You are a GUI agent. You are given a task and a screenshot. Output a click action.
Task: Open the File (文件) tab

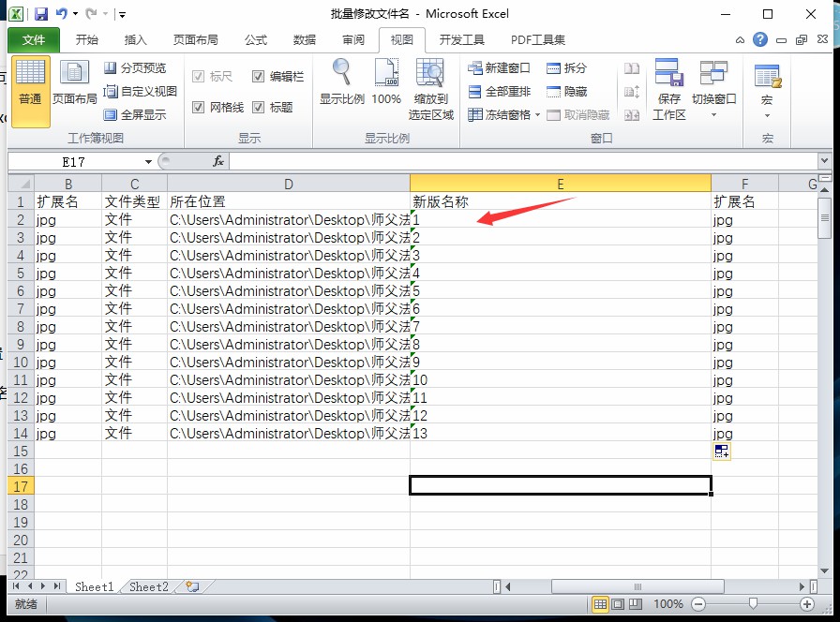tap(34, 40)
